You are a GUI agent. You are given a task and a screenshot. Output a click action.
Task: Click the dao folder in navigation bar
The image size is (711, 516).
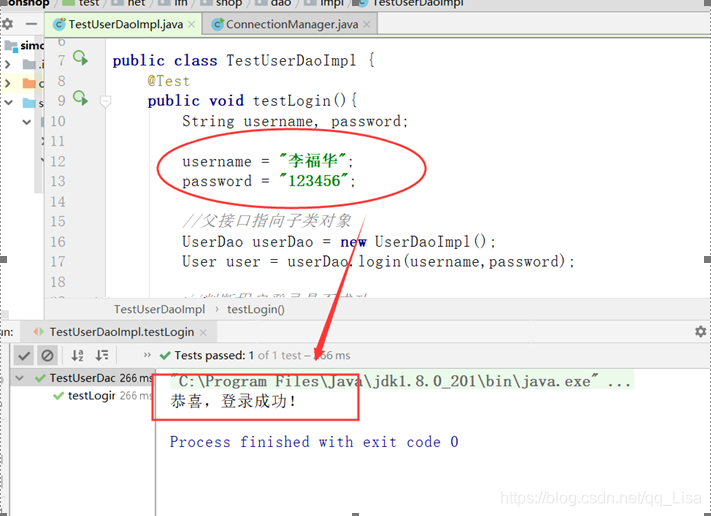[x=274, y=3]
